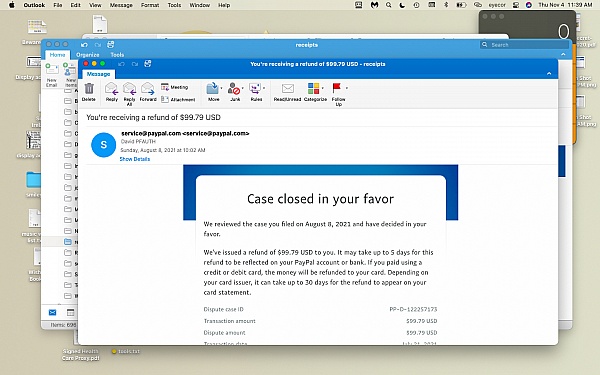The width and height of the screenshot is (600, 375).
Task: Open Follow Up dropdown arrow
Action: coord(346,88)
